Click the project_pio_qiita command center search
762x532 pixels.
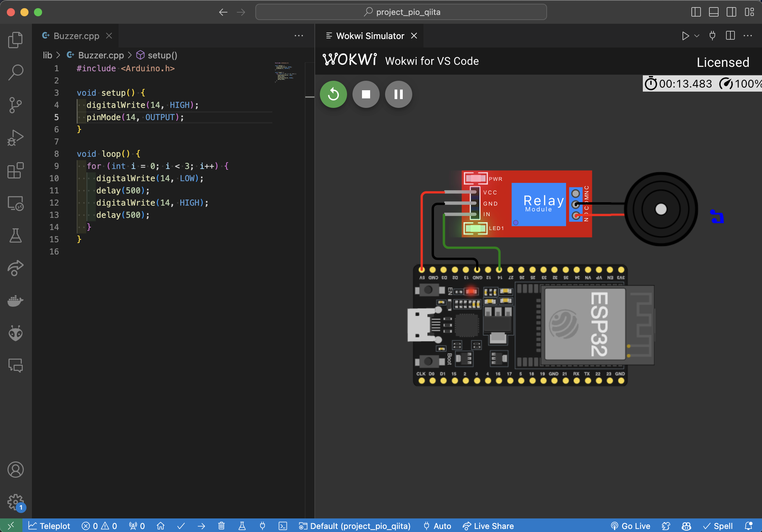click(x=401, y=12)
